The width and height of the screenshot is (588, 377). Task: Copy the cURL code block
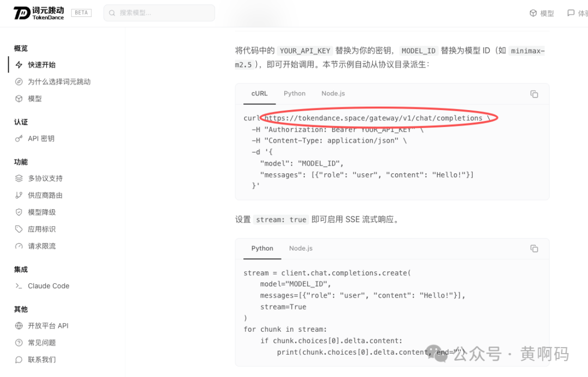tap(534, 94)
